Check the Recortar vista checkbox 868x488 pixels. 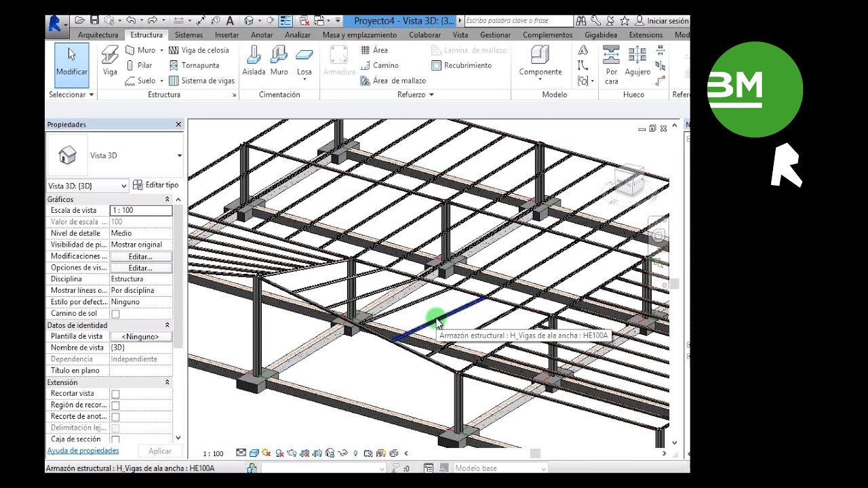[115, 394]
